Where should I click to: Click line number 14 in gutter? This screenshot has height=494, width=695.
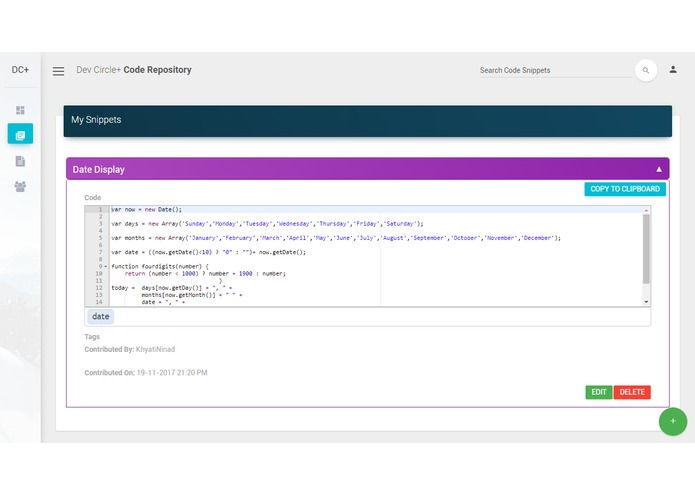pyautogui.click(x=99, y=302)
